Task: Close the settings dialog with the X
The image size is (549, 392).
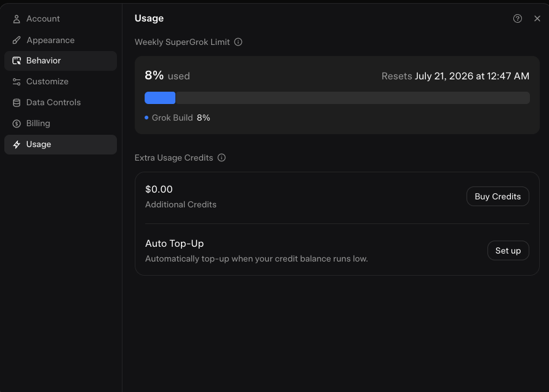Action: point(537,18)
